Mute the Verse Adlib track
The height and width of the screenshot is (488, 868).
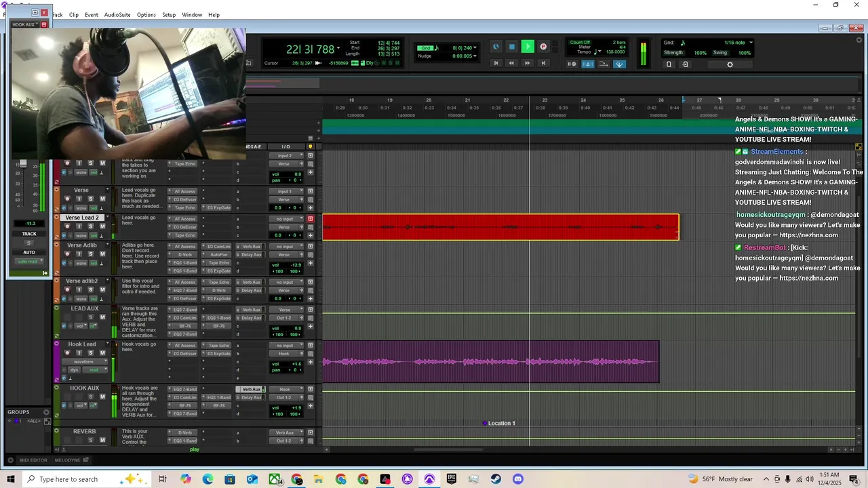point(102,254)
